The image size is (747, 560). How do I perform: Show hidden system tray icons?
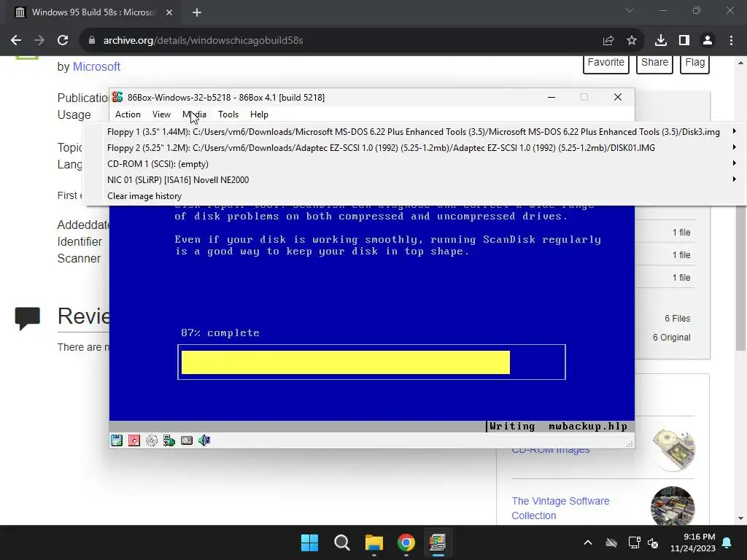click(x=588, y=542)
